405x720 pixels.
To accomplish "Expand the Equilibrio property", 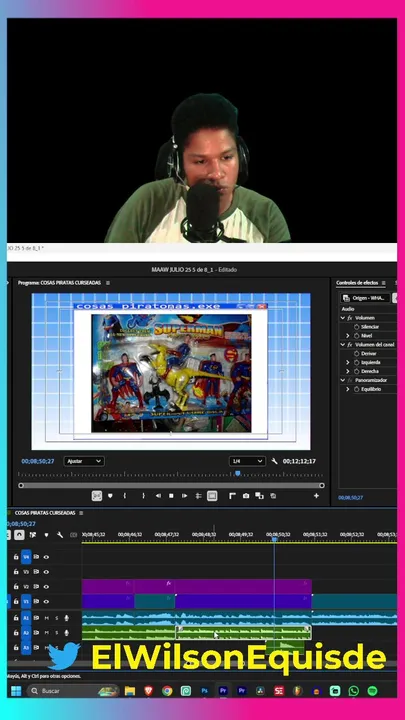I will pyautogui.click(x=348, y=389).
